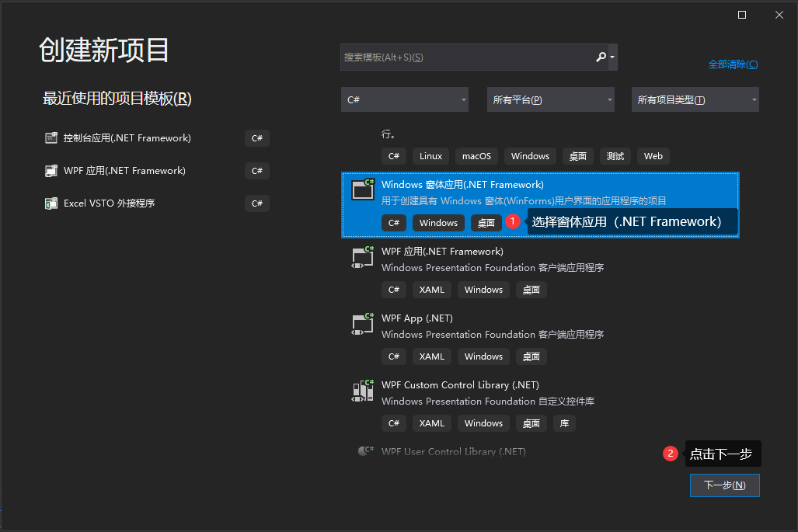Screen dimensions: 798x532
Task: Click the Windows Presentation Foundation 自定义控件库 description
Action: [487, 402]
